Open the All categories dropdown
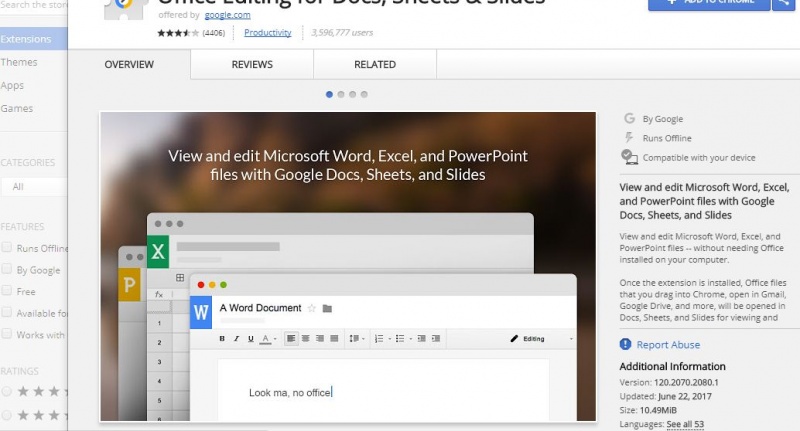 coord(34,187)
